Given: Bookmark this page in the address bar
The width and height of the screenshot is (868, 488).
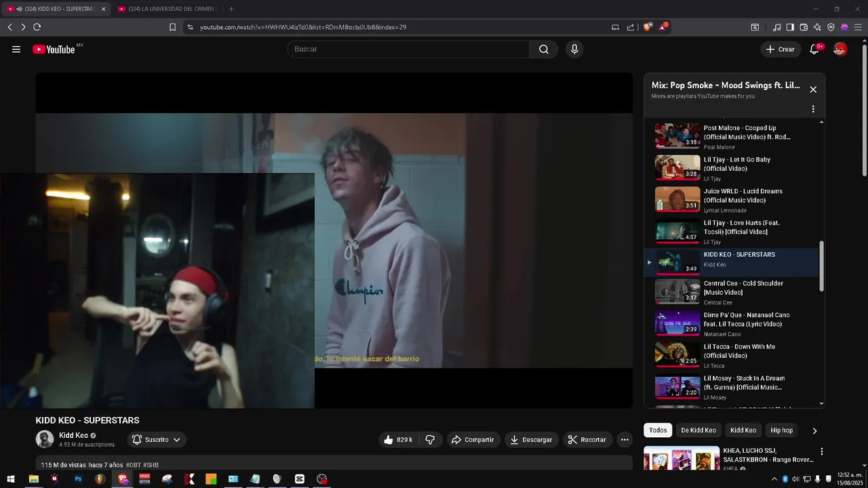Looking at the screenshot, I should click(x=172, y=27).
